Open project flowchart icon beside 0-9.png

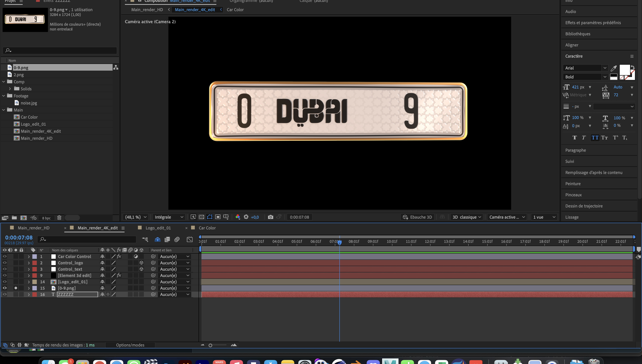pyautogui.click(x=116, y=67)
